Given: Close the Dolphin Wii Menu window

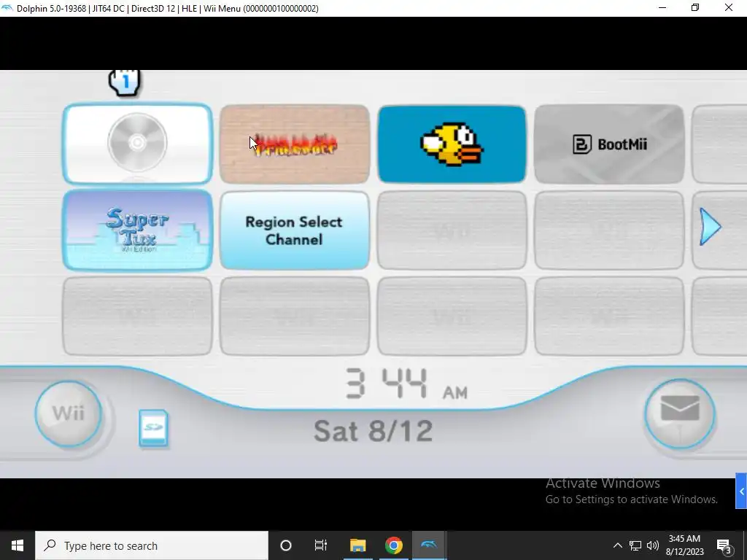Looking at the screenshot, I should pyautogui.click(x=729, y=7).
